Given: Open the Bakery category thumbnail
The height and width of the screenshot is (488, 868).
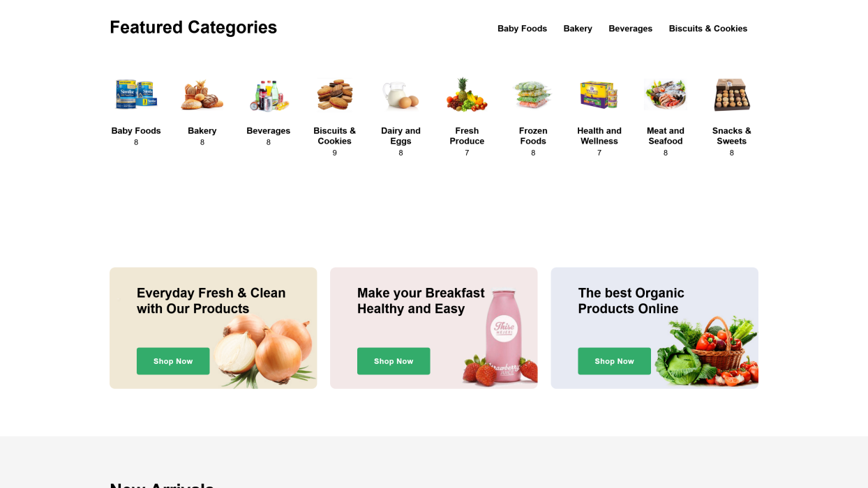Looking at the screenshot, I should click(x=202, y=93).
